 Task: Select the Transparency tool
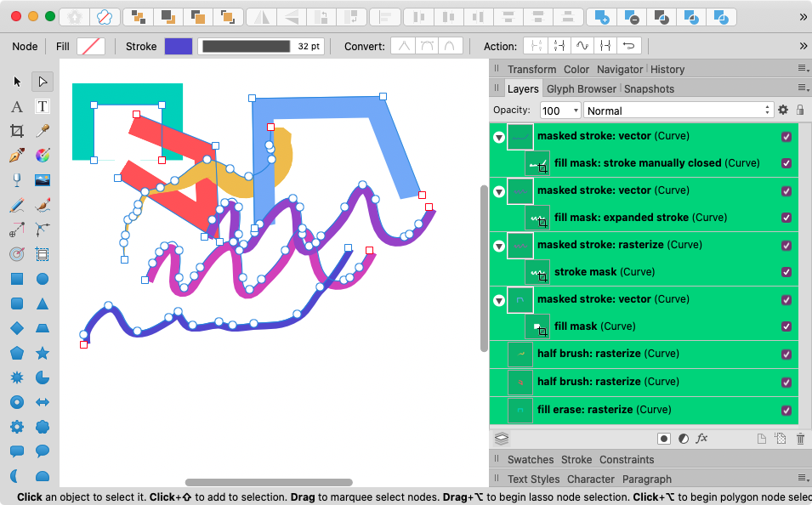(14, 179)
